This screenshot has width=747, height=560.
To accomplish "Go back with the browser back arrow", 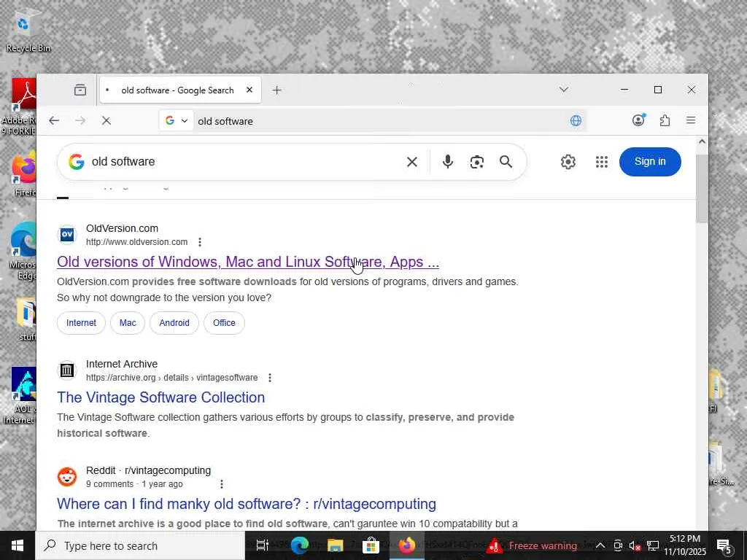I will click(54, 121).
